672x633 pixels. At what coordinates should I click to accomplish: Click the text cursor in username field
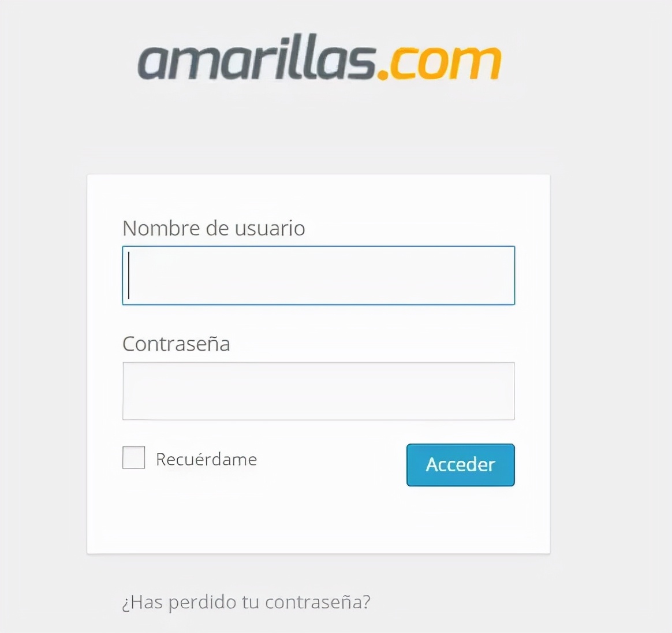tap(129, 275)
